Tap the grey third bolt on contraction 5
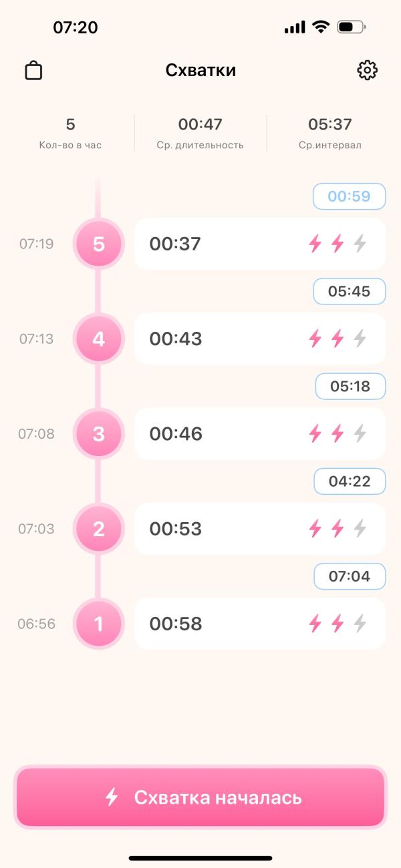The width and height of the screenshot is (401, 868). [360, 244]
